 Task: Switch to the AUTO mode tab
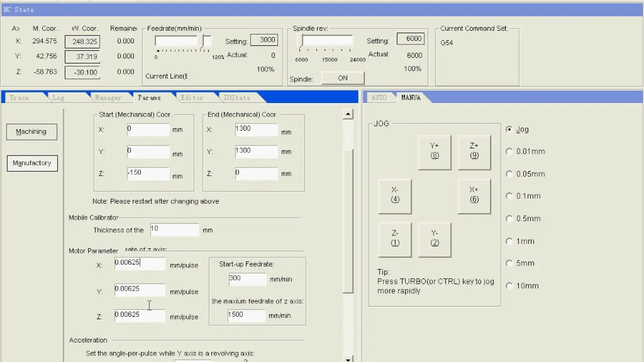click(x=380, y=97)
